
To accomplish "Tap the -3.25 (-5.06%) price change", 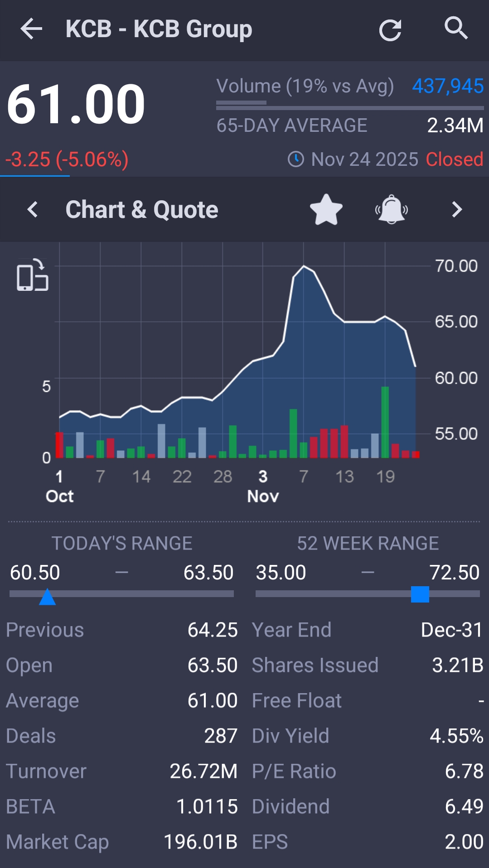I will coord(67,159).
